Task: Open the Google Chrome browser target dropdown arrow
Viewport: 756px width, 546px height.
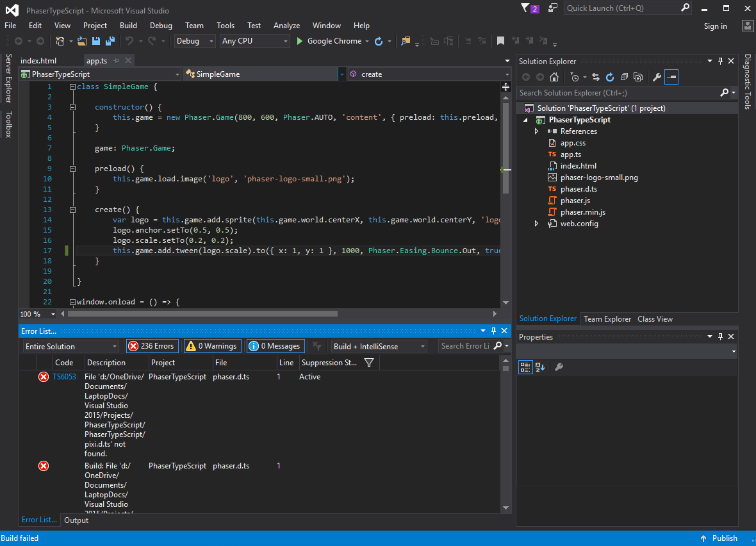Action: tap(367, 42)
